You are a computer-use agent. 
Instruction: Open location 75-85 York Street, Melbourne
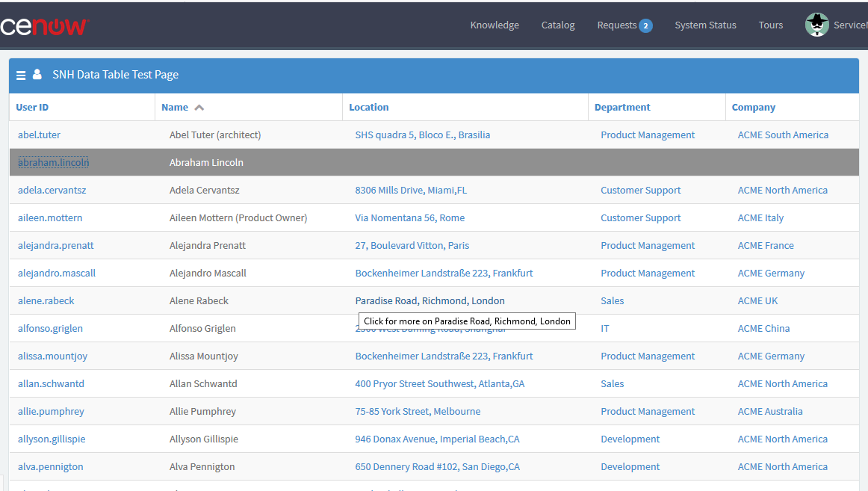point(418,412)
